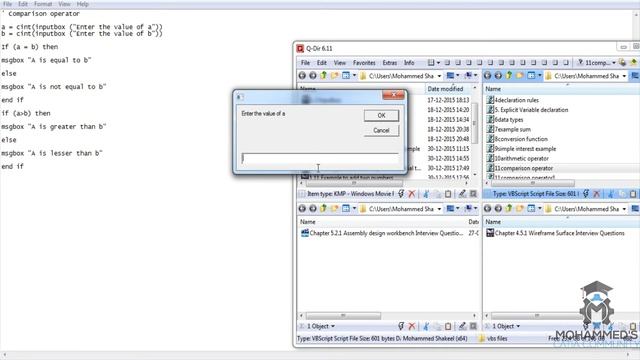Viewport: 640px width, 360px height.
Task: Go back in bottom-right Q-Dir pane
Action: [x=487, y=209]
